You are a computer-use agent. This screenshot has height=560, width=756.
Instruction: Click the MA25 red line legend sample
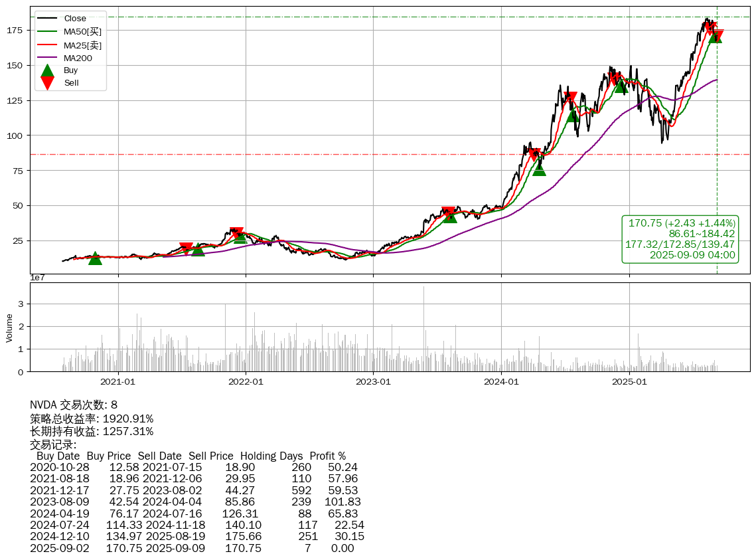coord(47,45)
